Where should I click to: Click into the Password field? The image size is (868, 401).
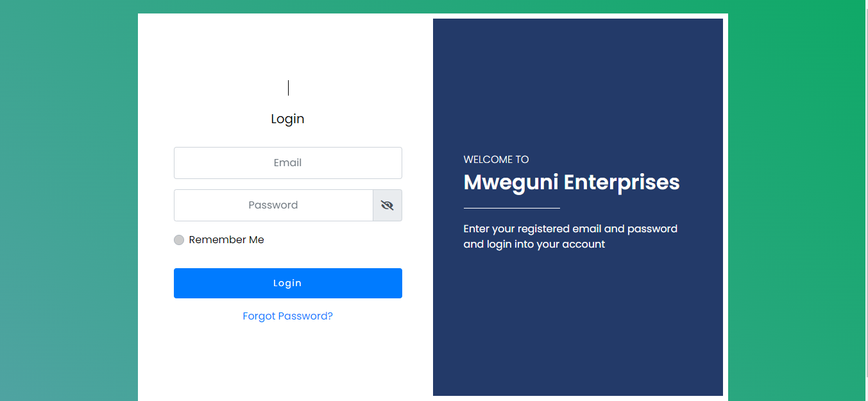coord(273,205)
